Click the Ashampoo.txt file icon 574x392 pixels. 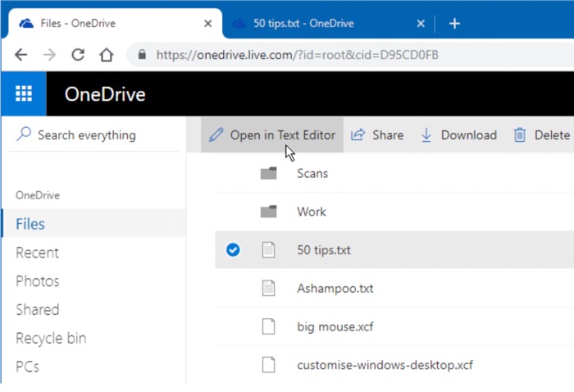click(268, 288)
